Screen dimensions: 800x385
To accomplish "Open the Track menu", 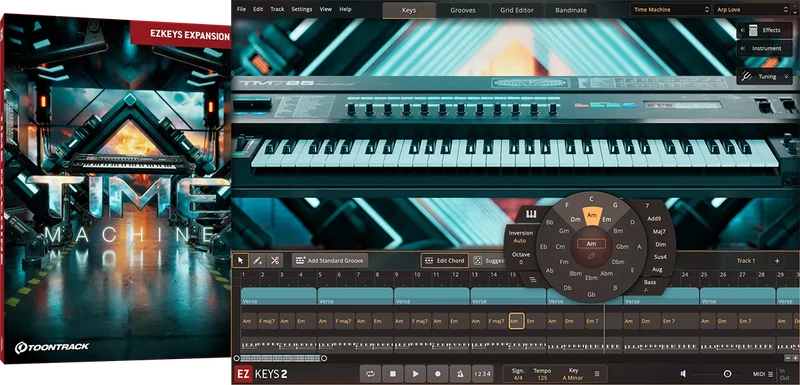I will click(x=278, y=9).
